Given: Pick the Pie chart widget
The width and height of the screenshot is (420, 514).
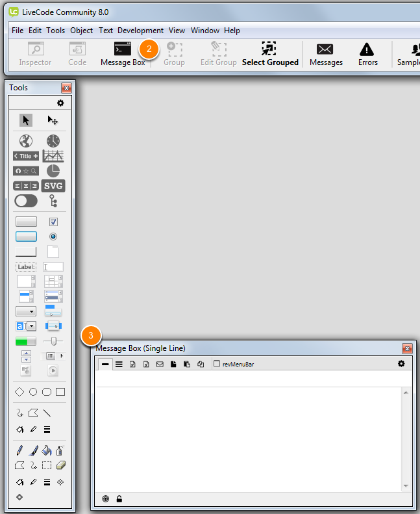Looking at the screenshot, I should pyautogui.click(x=53, y=171).
